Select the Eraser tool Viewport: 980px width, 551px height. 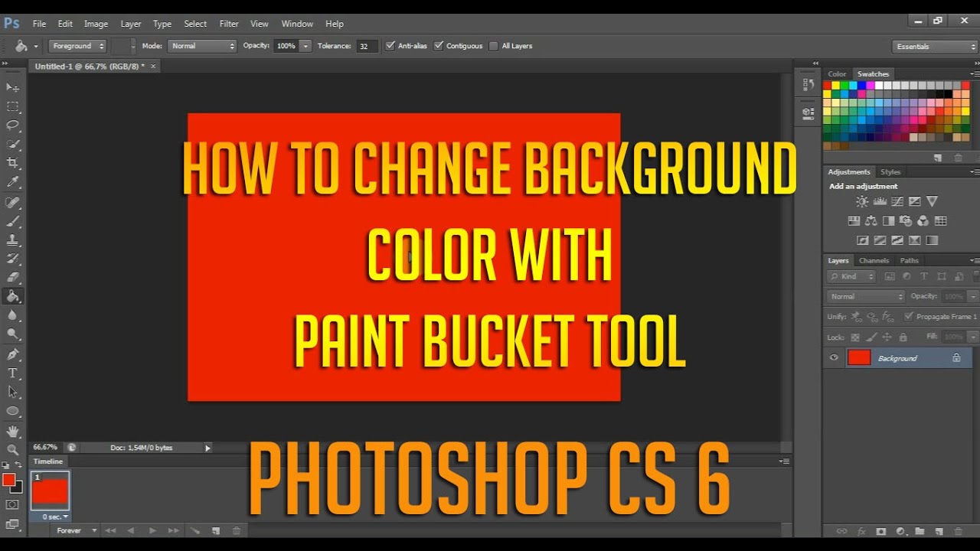point(12,277)
